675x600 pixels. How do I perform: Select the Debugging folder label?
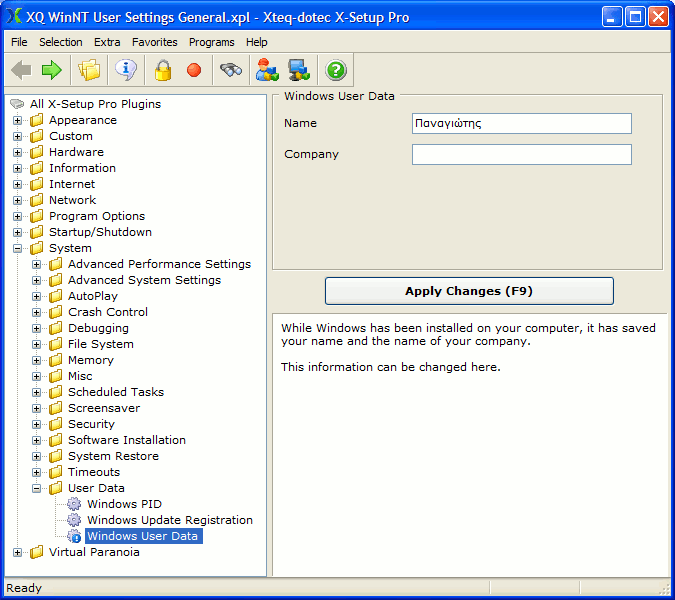tap(98, 328)
